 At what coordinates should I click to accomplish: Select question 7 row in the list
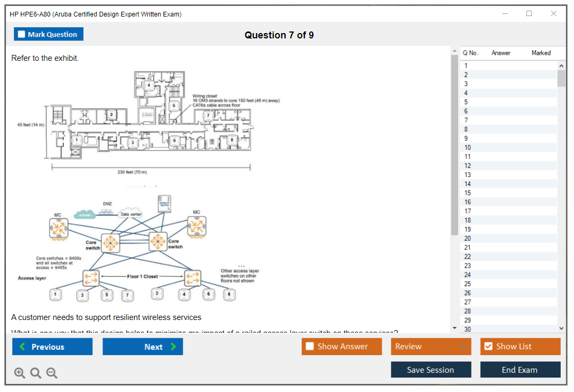[x=508, y=120]
